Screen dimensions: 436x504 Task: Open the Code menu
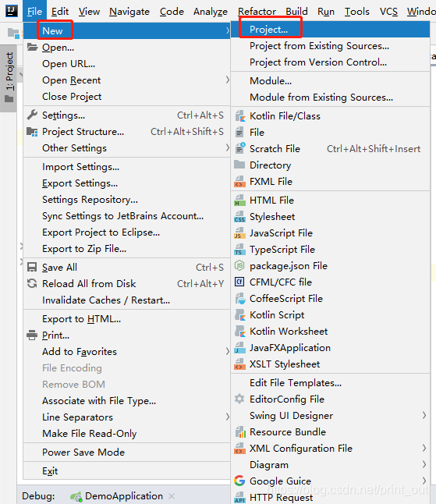click(x=172, y=12)
